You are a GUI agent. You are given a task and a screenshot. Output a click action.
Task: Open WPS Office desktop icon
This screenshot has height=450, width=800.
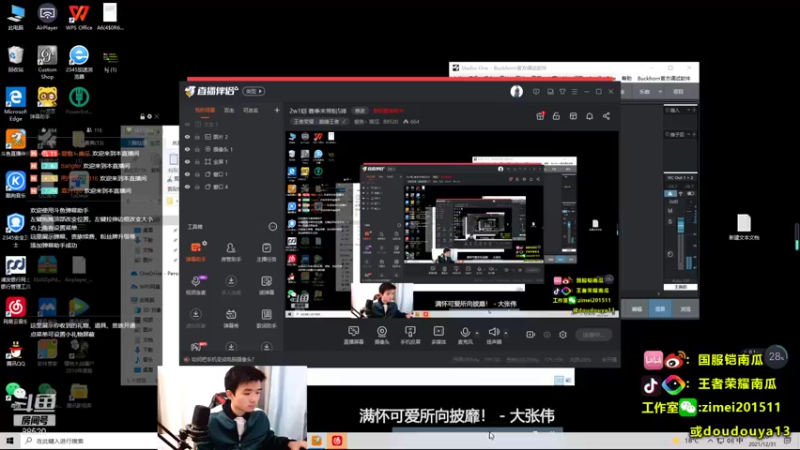tap(79, 16)
